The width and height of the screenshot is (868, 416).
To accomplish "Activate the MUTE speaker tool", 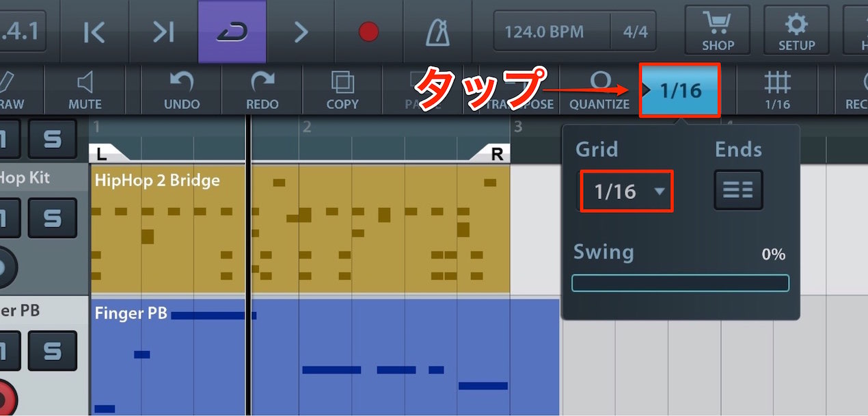I will tap(85, 90).
